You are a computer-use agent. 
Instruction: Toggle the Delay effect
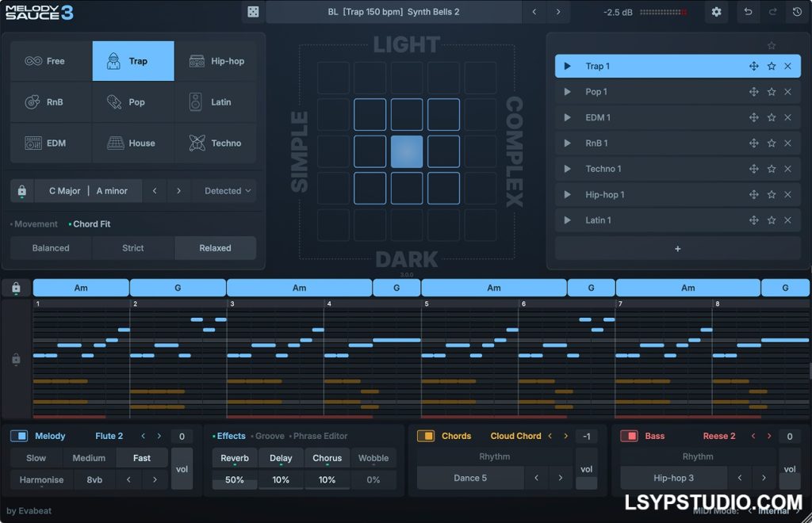coord(281,458)
